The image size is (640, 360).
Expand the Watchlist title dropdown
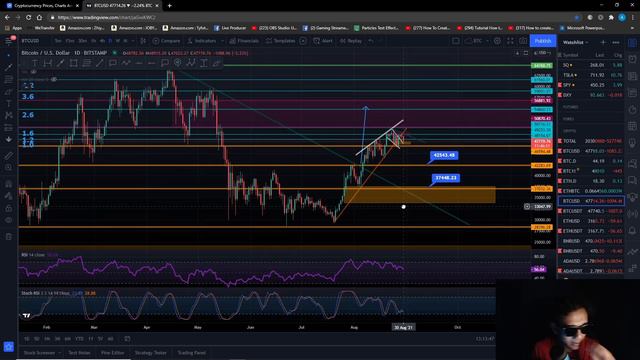click(576, 42)
